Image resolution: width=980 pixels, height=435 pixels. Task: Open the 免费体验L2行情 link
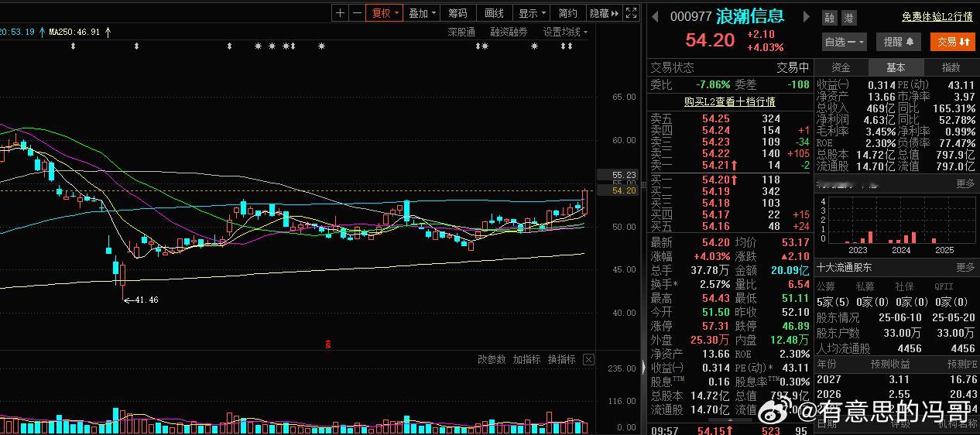(937, 16)
